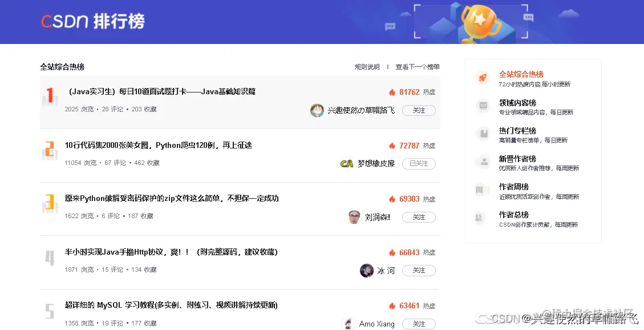Click the 作者周榜 sidebar icon
Image resolution: width=644 pixels, height=330 pixels.
pyautogui.click(x=483, y=190)
